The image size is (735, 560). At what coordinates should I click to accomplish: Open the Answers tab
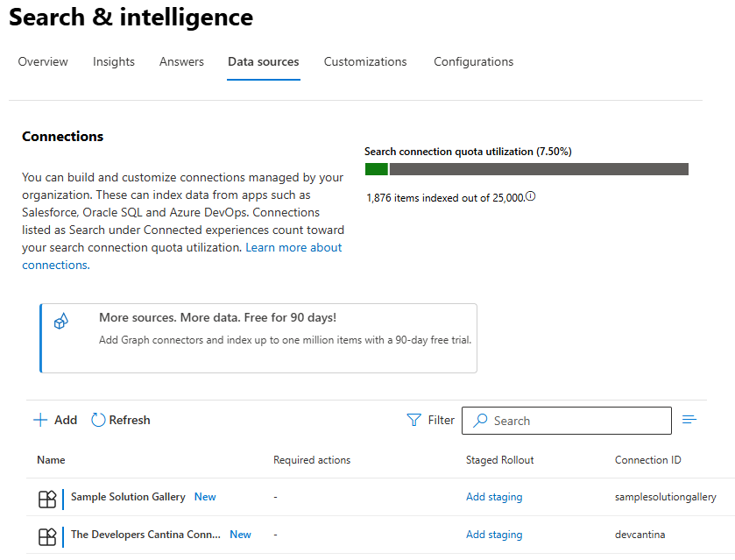tap(181, 62)
